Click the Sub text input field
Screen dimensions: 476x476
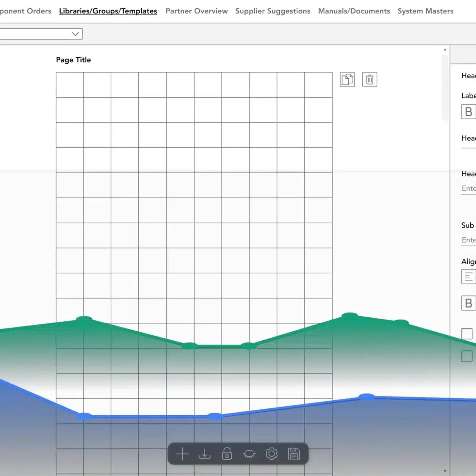tap(469, 240)
